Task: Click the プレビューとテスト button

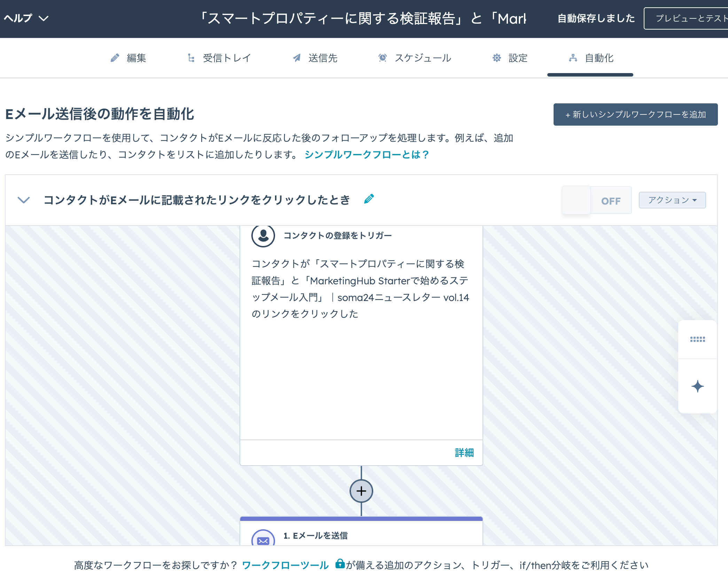Action: (686, 18)
